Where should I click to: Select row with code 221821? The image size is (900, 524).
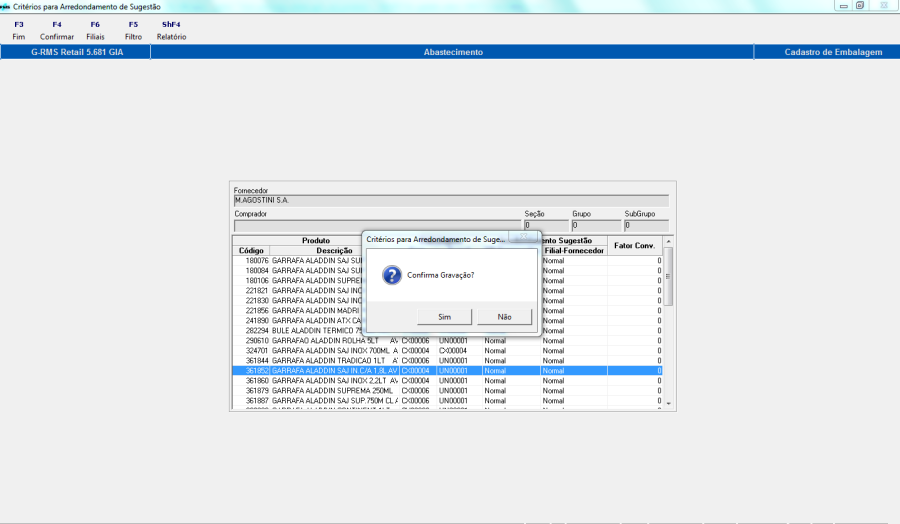click(447, 290)
